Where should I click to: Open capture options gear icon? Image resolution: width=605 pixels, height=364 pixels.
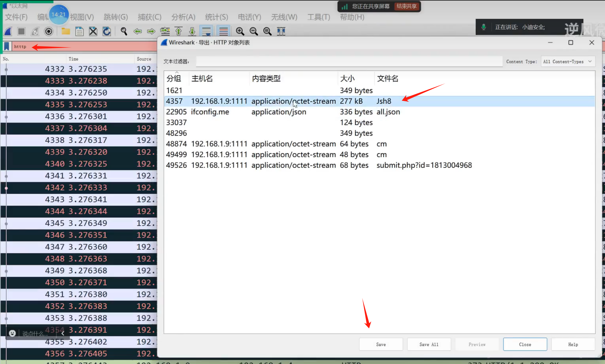[49, 31]
